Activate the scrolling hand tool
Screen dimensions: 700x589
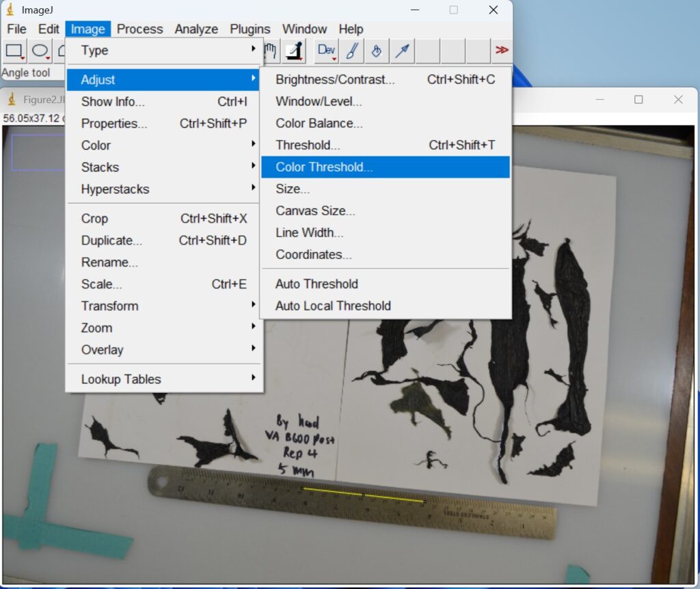pos(271,51)
